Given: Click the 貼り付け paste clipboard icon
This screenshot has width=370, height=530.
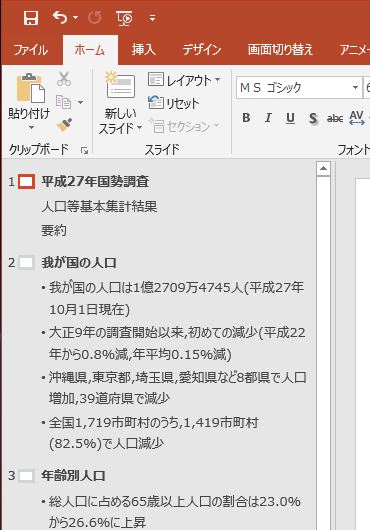Looking at the screenshot, I should click(x=30, y=88).
